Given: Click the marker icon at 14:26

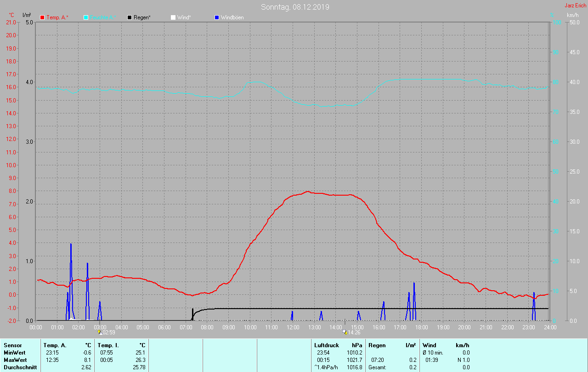Looking at the screenshot, I should point(345,332).
